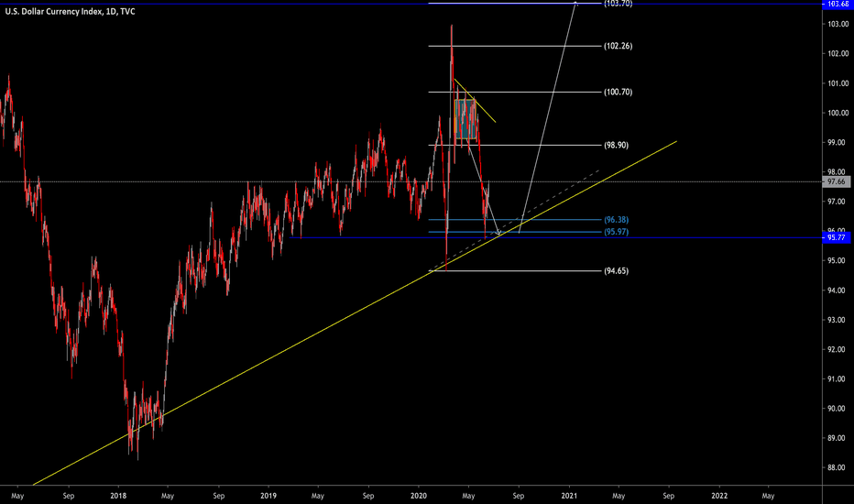This screenshot has width=854, height=504.
Task: Select the teal rectangle consolidation box
Action: point(465,119)
